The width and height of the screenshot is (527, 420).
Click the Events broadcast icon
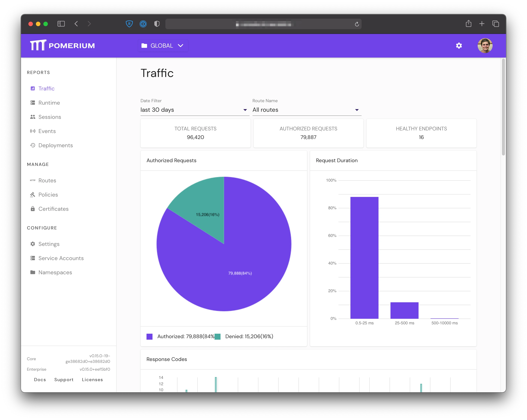(33, 131)
